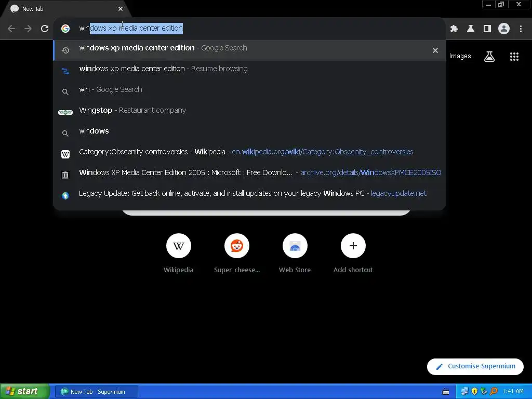The image size is (532, 399).
Task: Open the Images link
Action: point(460,56)
